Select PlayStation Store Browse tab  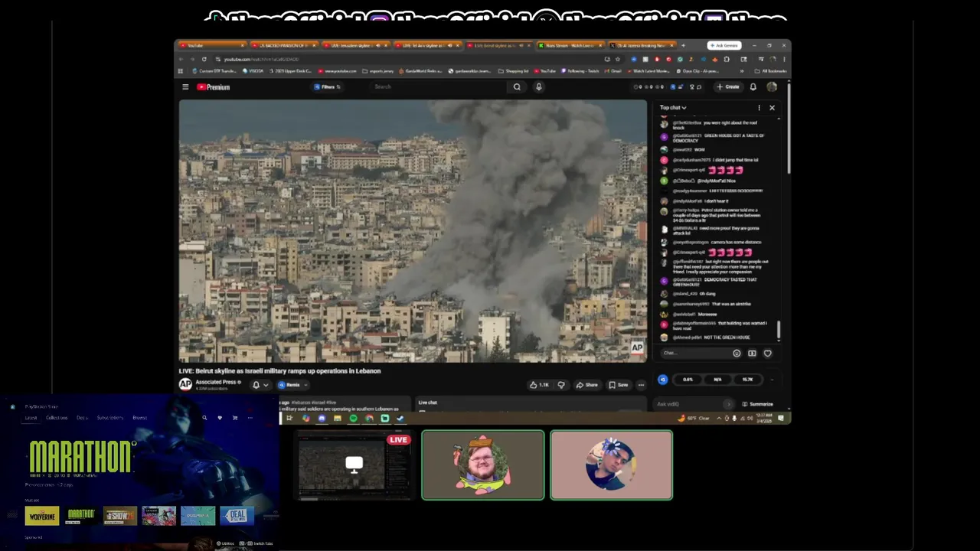coord(139,418)
